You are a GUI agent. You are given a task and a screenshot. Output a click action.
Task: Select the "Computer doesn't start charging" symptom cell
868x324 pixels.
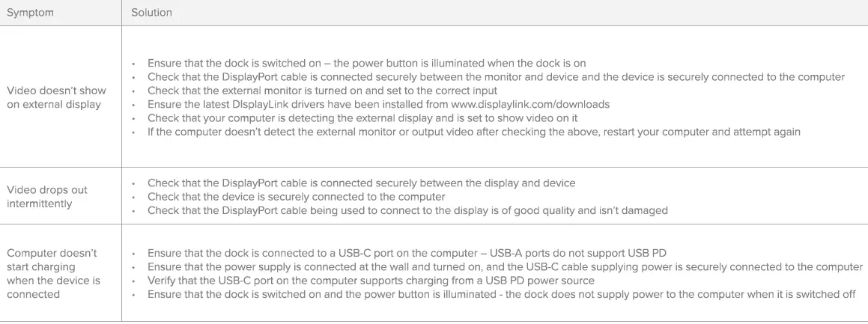pos(52,274)
